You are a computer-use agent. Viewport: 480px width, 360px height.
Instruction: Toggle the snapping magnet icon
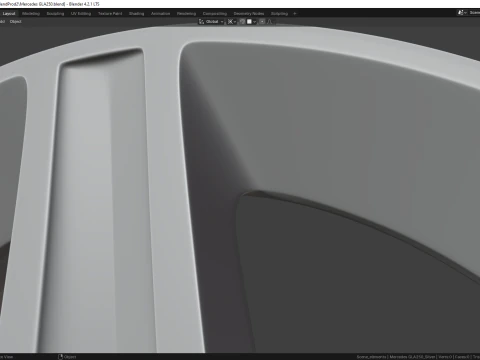pos(242,22)
